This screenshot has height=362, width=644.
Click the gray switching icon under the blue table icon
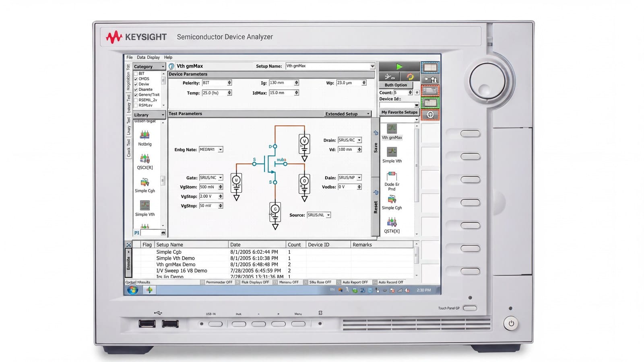coord(430,80)
